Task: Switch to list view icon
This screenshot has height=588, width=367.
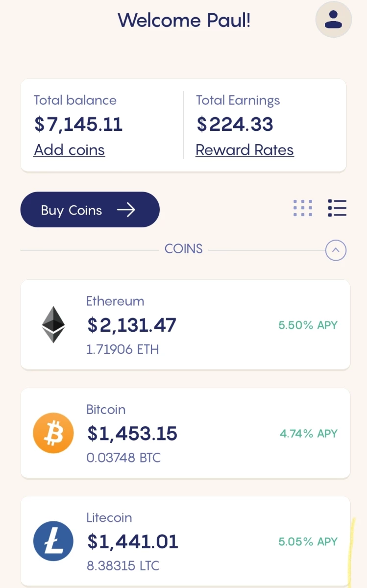Action: tap(337, 208)
